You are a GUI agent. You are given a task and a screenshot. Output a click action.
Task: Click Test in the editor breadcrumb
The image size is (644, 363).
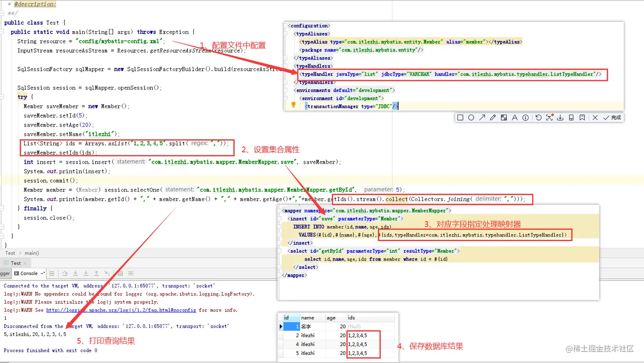(x=10, y=253)
